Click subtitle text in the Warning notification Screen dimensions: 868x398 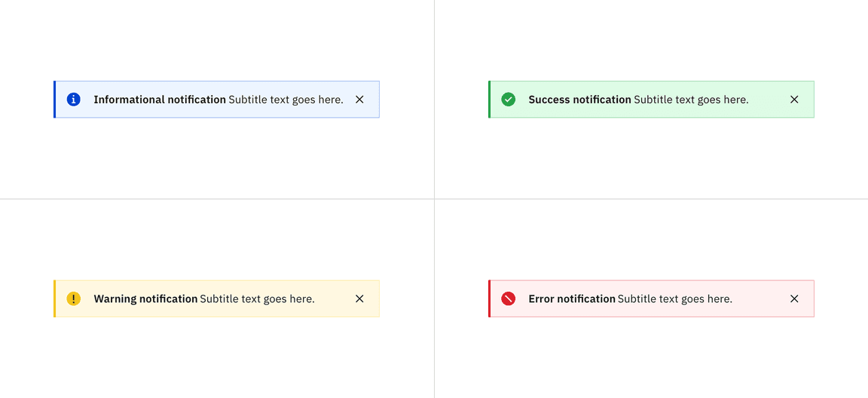(257, 298)
